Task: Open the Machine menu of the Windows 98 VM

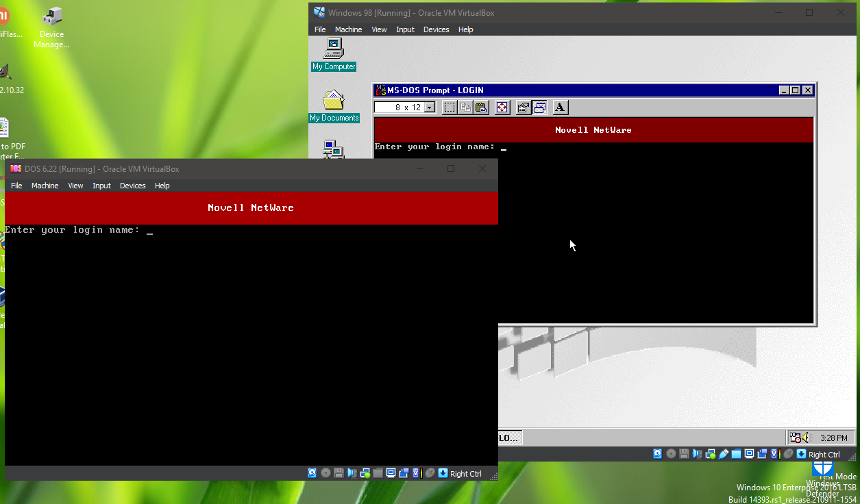Action: 348,29
